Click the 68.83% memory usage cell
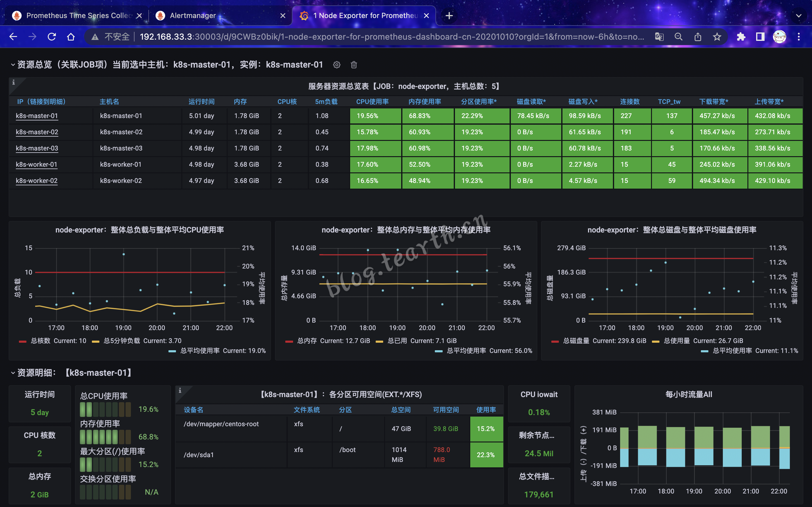Image resolution: width=812 pixels, height=507 pixels. coord(428,116)
